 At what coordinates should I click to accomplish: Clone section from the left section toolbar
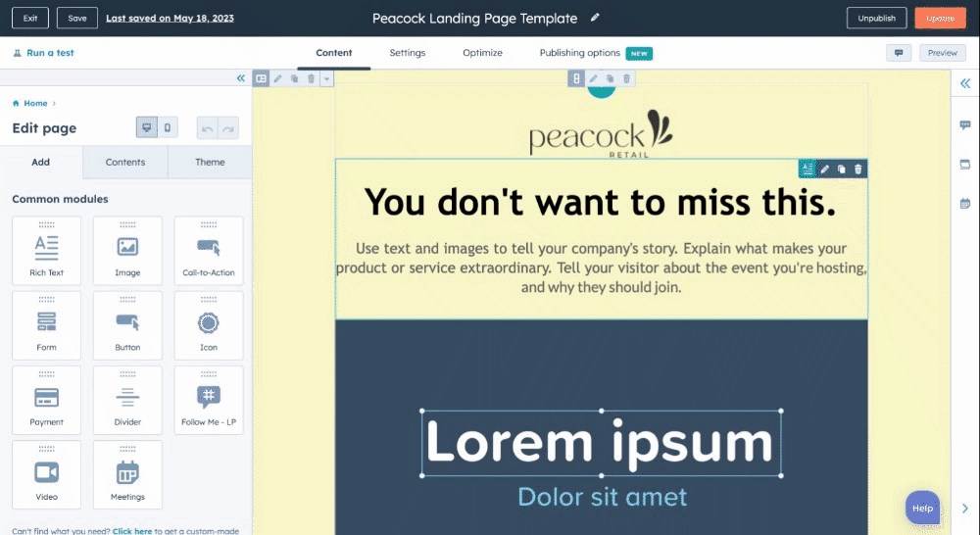(x=294, y=78)
